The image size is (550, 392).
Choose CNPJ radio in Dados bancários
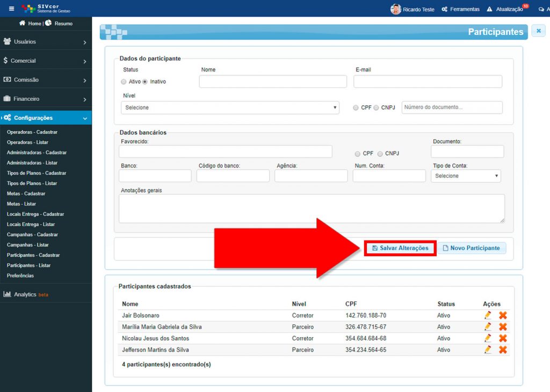coord(380,154)
